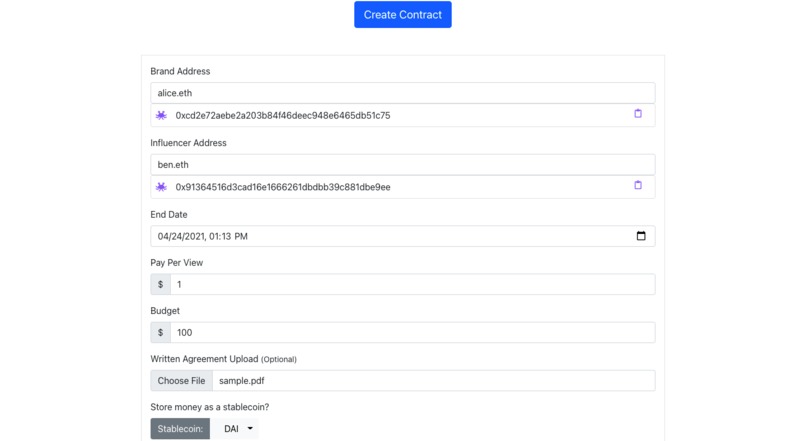The height and width of the screenshot is (441, 806).
Task: Click the Budget label
Action: (x=165, y=311)
